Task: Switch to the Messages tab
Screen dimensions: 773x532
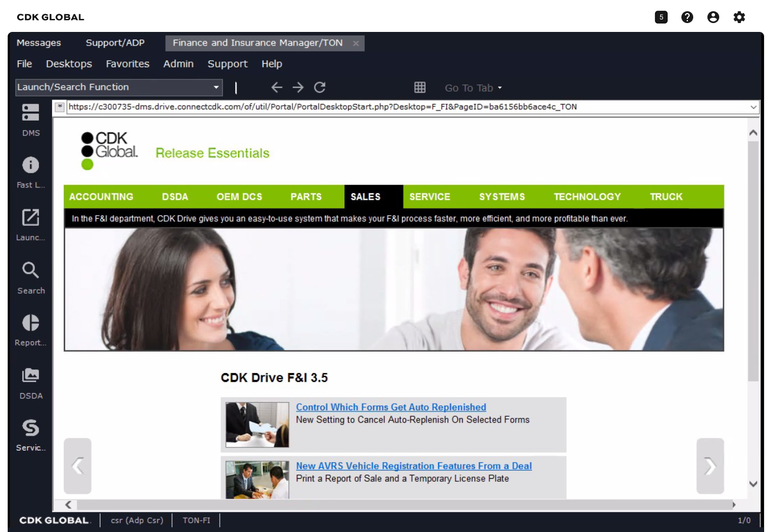Action: (x=39, y=43)
